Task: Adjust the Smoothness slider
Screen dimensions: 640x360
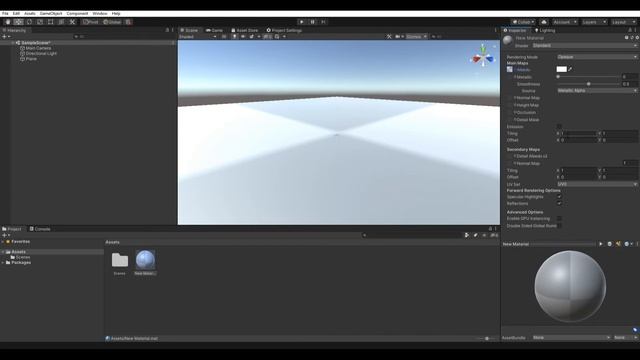Action: click(x=589, y=84)
